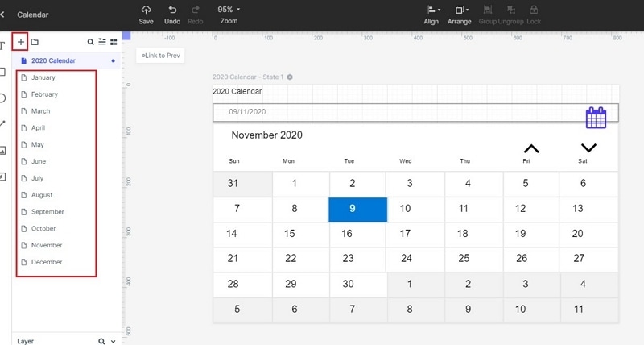Open the 95% Zoom dropdown

point(229,15)
